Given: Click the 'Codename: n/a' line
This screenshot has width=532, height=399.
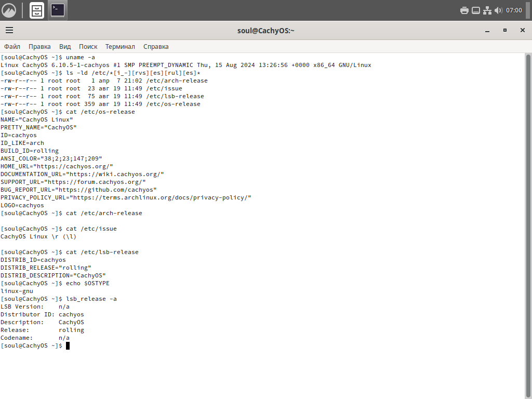Looking at the screenshot, I should point(35,338).
